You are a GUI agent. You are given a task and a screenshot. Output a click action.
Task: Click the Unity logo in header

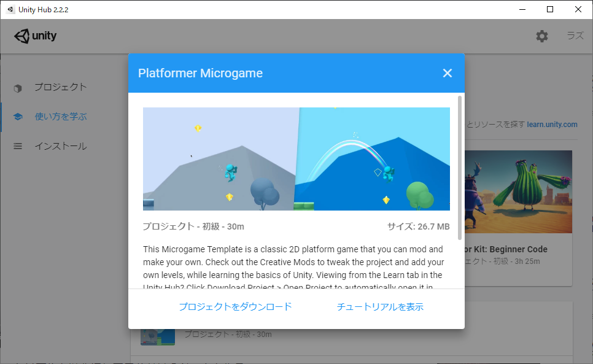click(35, 36)
